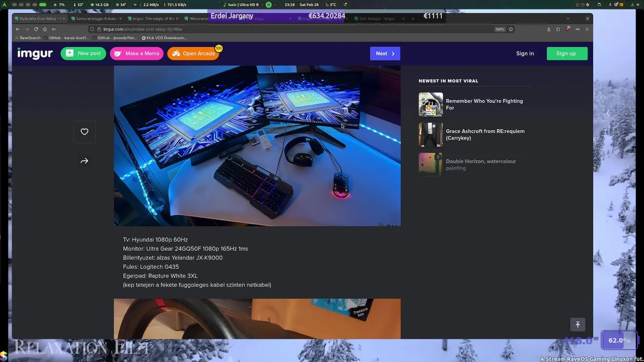This screenshot has width=644, height=362.
Task: Click the Next post button
Action: [385, 53]
